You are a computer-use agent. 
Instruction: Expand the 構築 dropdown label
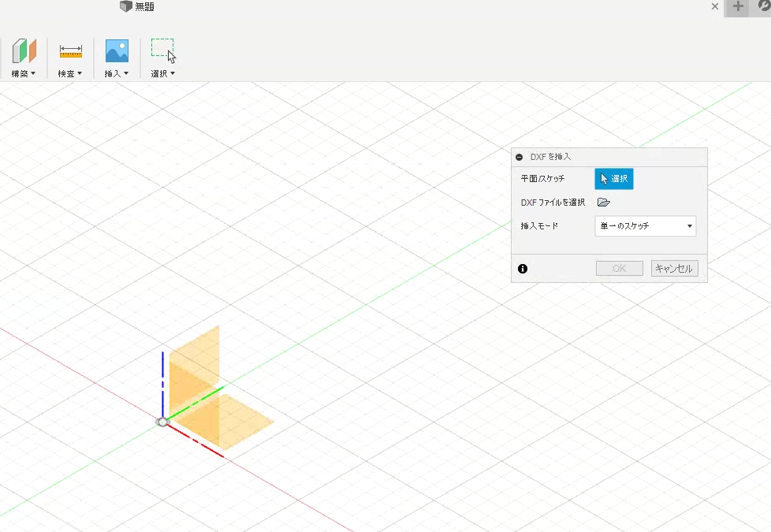tap(24, 74)
